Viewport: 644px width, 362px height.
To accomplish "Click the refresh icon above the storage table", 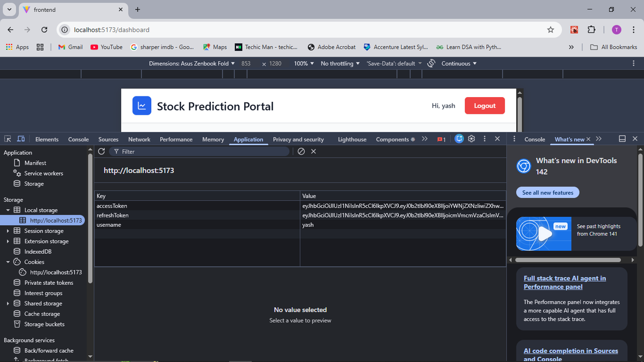I will [x=101, y=151].
